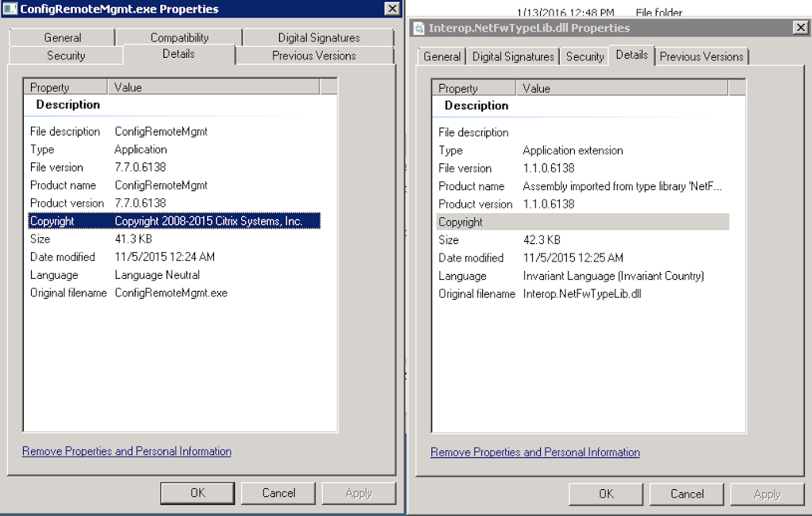Image resolution: width=812 pixels, height=516 pixels.
Task: Open General tab in Interop.NetFwTypeLib.dll properties
Action: pyautogui.click(x=442, y=56)
